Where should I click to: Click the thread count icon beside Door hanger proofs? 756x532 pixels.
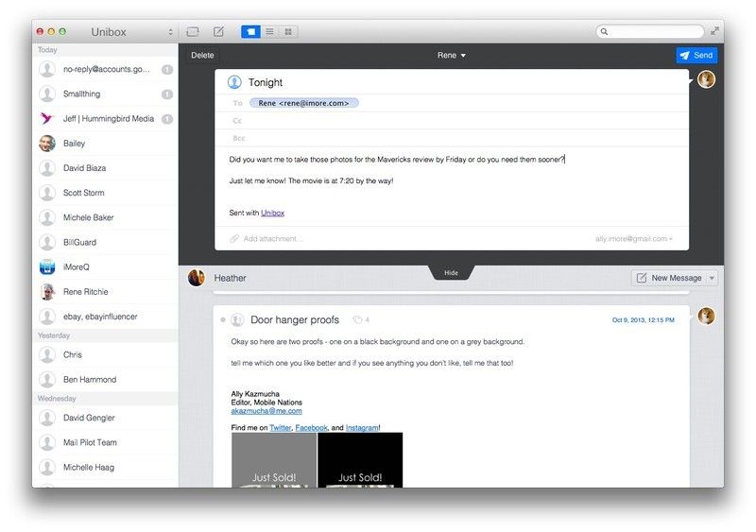click(357, 319)
